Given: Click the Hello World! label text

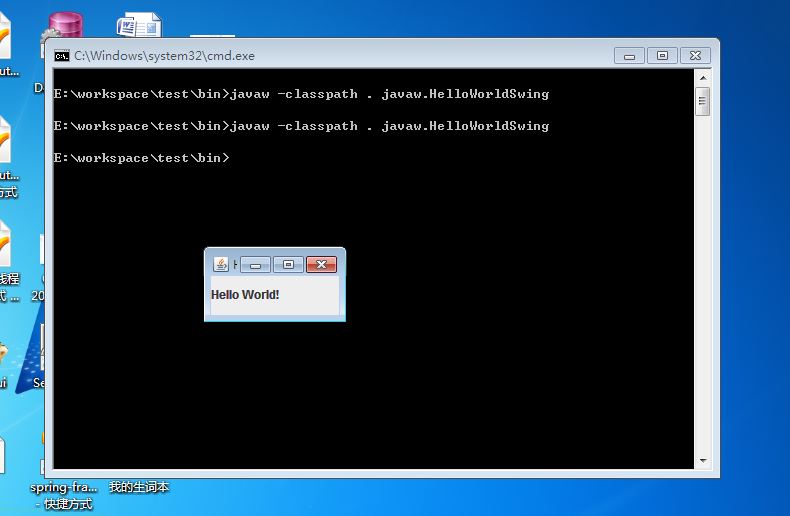Looking at the screenshot, I should (x=245, y=295).
